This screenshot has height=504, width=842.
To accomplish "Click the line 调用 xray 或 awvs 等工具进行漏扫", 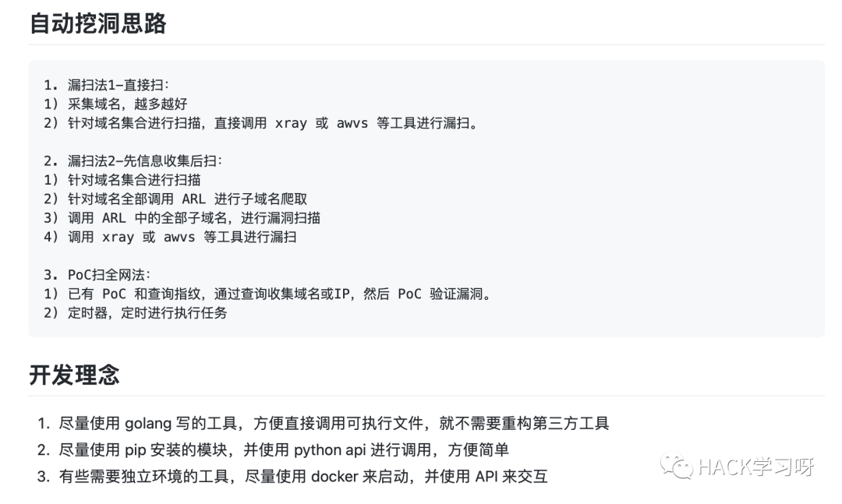I will [x=170, y=238].
